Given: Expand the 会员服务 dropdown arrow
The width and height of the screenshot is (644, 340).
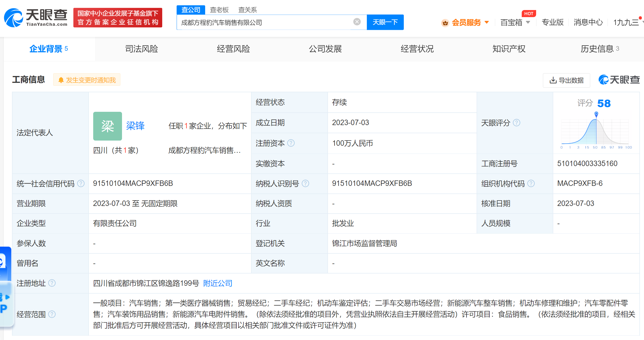Looking at the screenshot, I should pos(487,22).
